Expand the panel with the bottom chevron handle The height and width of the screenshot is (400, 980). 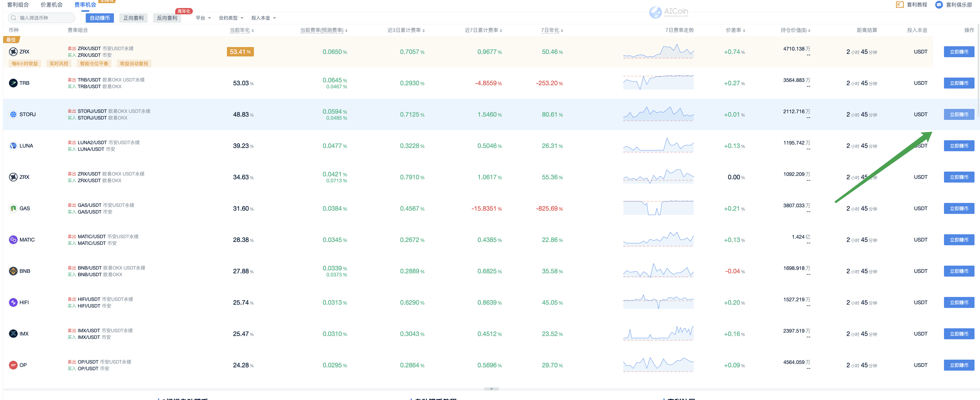492,389
